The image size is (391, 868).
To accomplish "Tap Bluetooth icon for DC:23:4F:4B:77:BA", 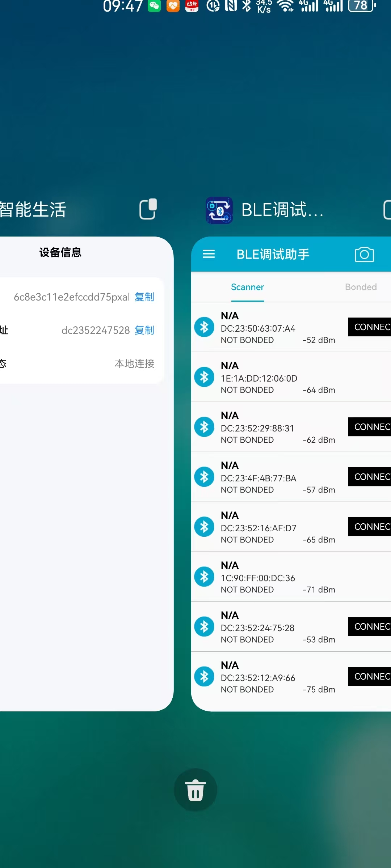I will point(204,477).
